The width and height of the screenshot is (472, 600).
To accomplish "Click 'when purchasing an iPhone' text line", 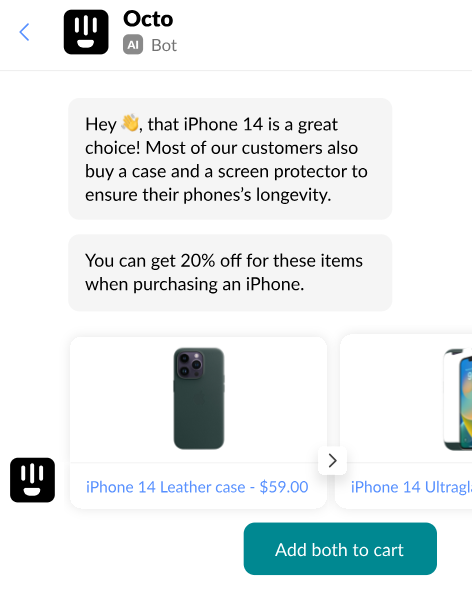I will pos(194,284).
